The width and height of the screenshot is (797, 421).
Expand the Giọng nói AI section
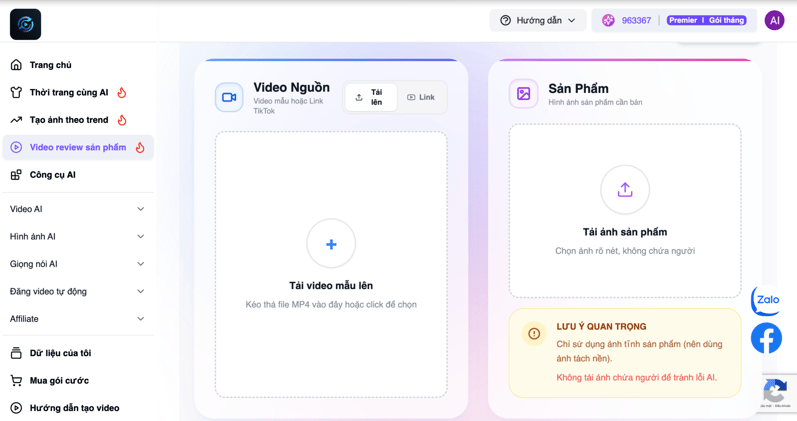(78, 264)
